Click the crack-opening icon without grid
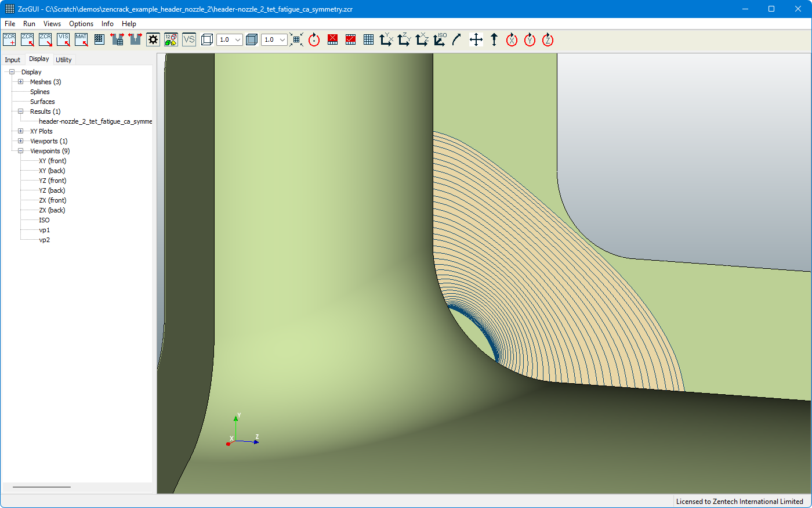The width and height of the screenshot is (812, 508). pos(135,39)
